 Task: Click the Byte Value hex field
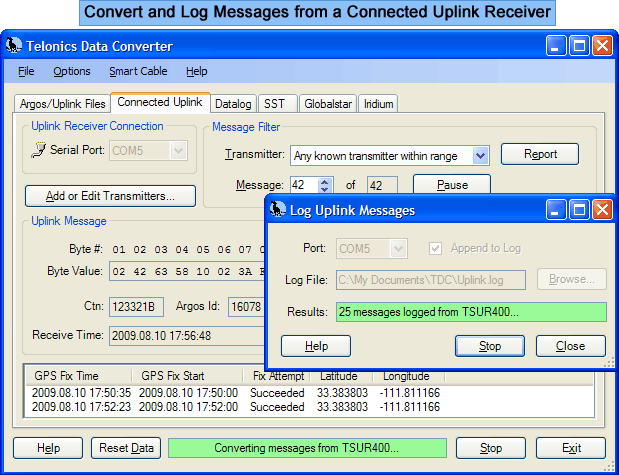click(187, 271)
